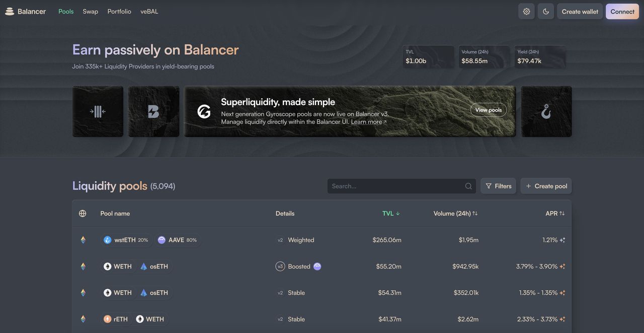Click WETH token icon in Boosted row
Image resolution: width=644 pixels, height=333 pixels.
[108, 267]
